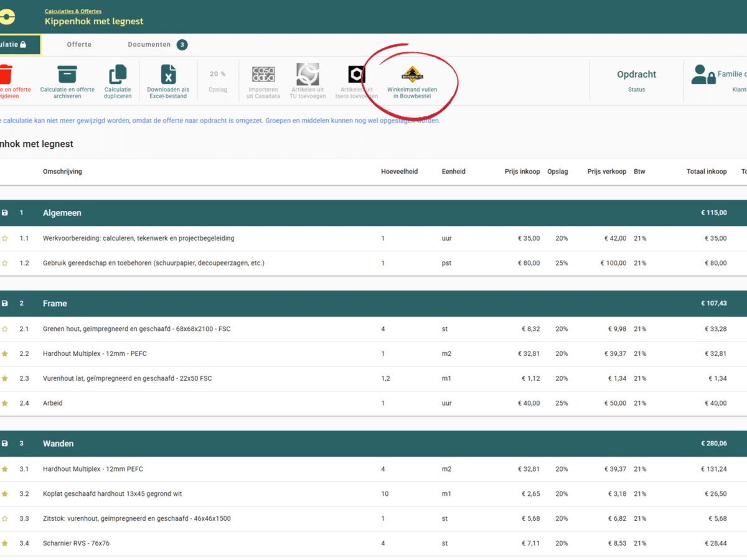Screen dimensions: 747x560
Task: Click the Btw column header
Action: (639, 172)
